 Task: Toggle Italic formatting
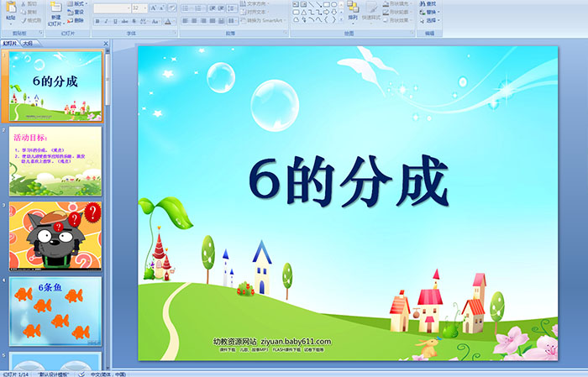pyautogui.click(x=106, y=21)
